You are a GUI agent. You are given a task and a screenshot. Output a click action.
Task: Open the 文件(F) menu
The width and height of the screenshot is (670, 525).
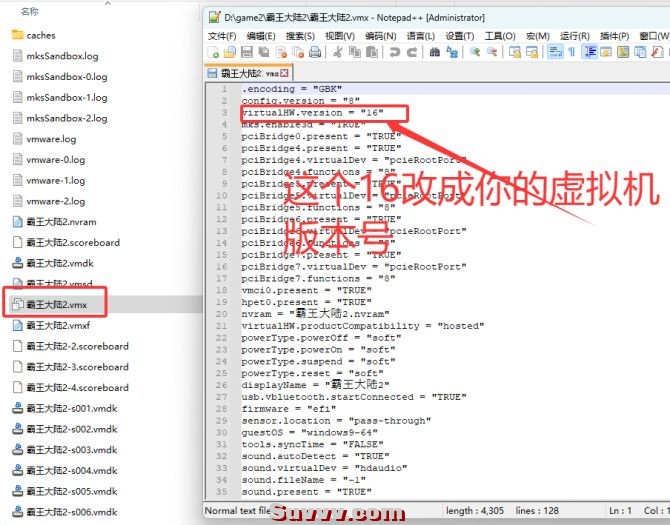click(222, 36)
